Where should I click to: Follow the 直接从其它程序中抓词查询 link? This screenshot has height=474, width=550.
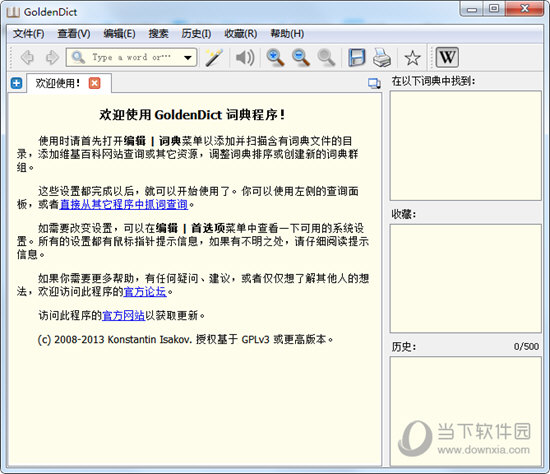(124, 204)
